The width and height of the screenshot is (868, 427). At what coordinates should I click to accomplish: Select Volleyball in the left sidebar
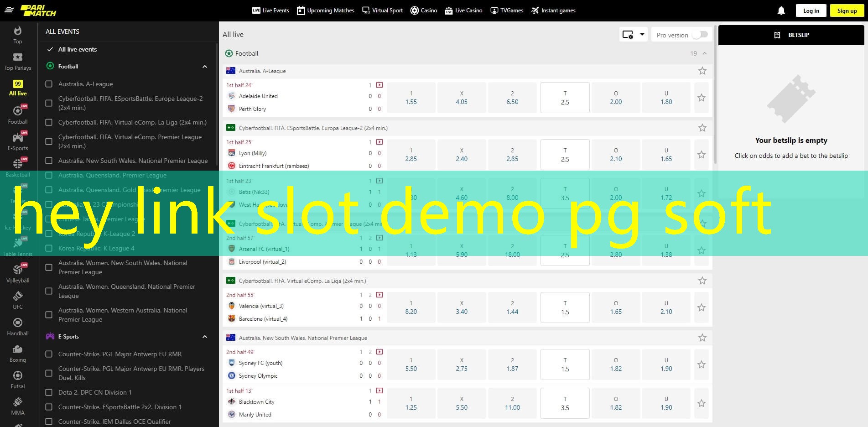[18, 272]
